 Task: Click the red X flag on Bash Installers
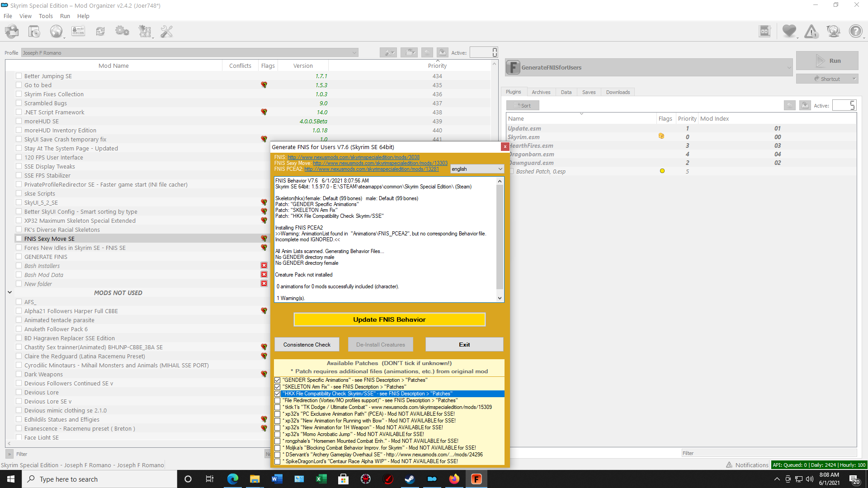click(x=264, y=266)
